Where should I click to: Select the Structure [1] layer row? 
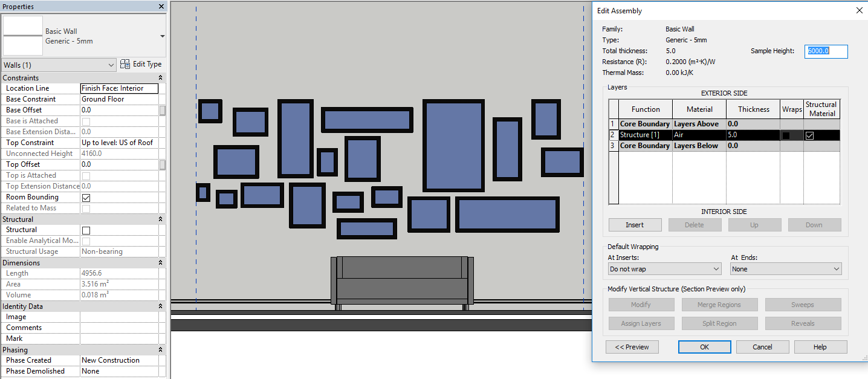tap(645, 135)
